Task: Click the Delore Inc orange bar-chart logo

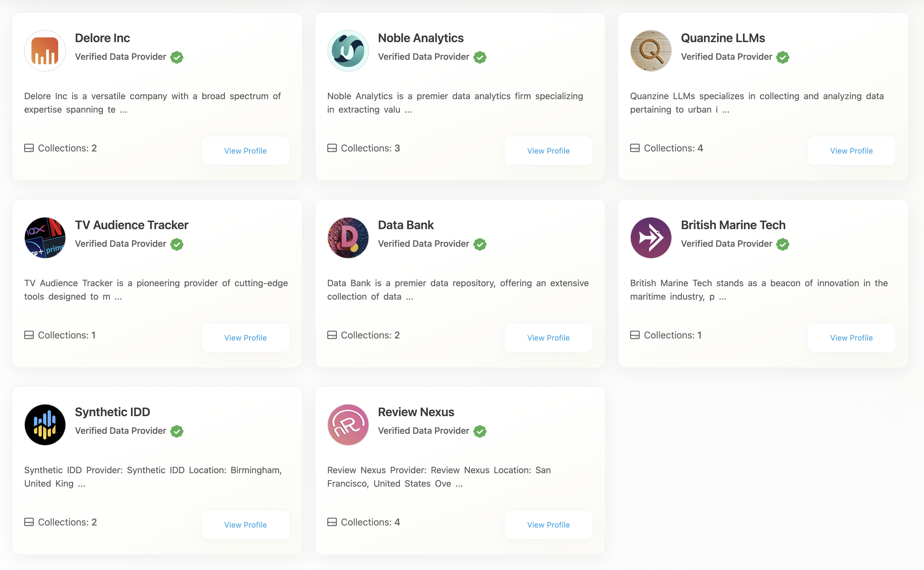Action: (x=45, y=51)
